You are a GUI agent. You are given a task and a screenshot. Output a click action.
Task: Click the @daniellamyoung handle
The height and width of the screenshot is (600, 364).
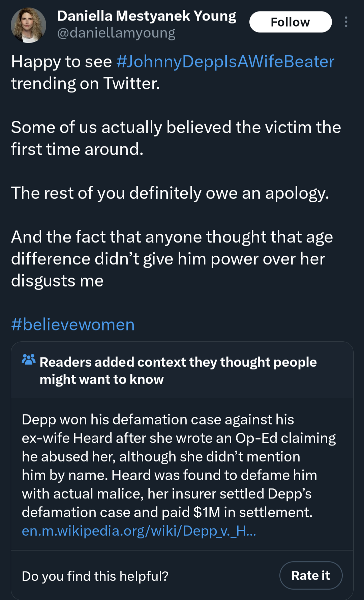(116, 33)
